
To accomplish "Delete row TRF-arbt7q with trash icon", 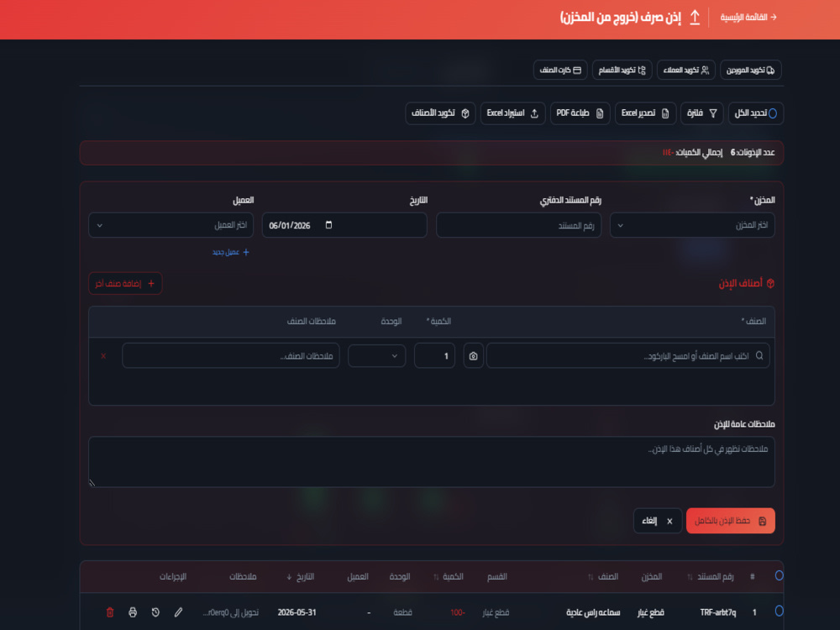I will click(110, 612).
